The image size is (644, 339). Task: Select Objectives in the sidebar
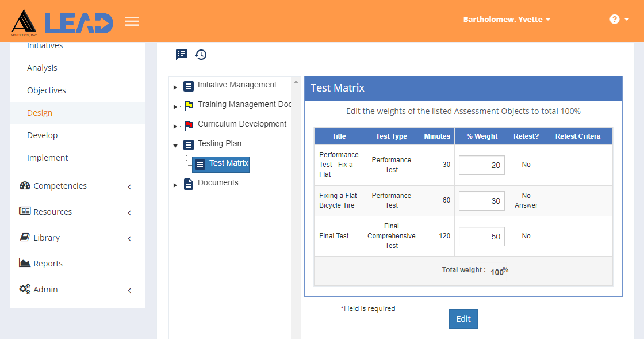click(x=47, y=90)
